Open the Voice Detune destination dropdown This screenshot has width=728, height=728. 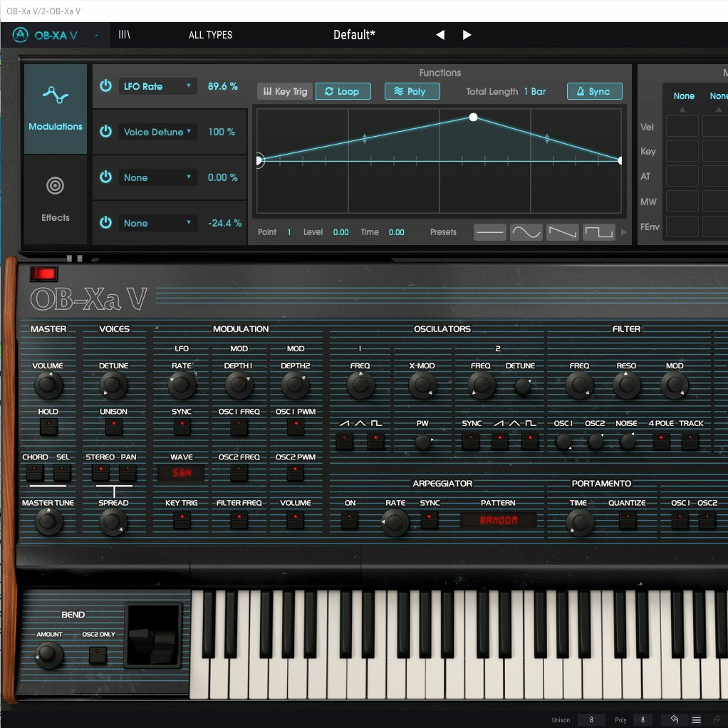157,132
